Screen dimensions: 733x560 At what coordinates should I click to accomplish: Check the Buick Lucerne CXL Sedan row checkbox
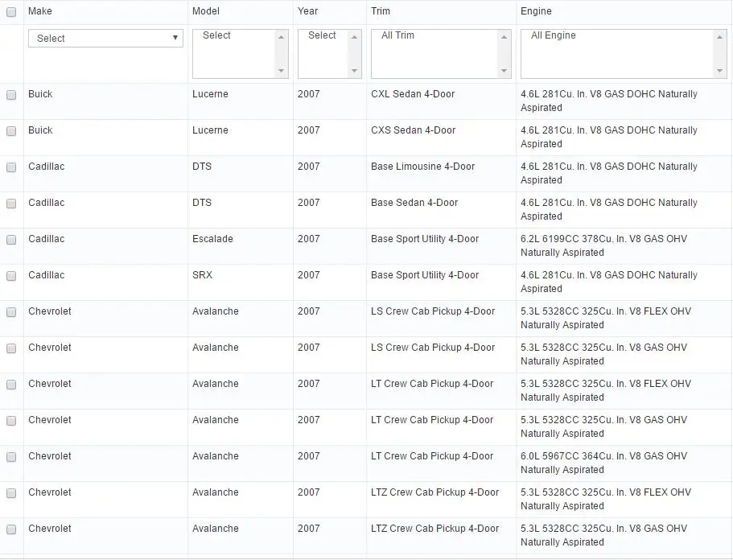[11, 95]
